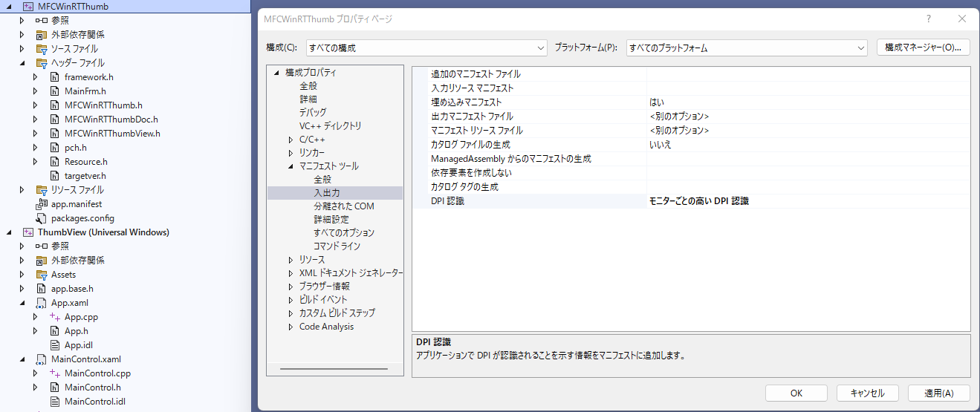Select the デバッグ property page

(x=313, y=113)
